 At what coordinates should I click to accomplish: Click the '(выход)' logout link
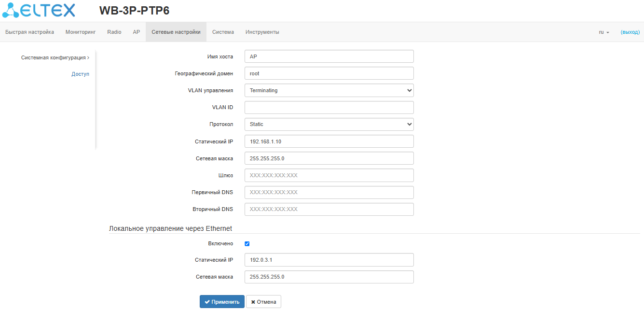(x=630, y=32)
